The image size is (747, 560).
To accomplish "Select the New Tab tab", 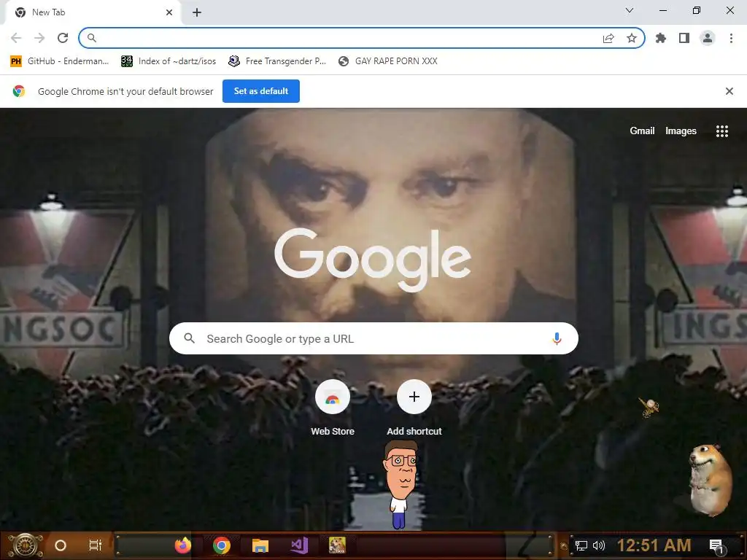I will [x=93, y=13].
